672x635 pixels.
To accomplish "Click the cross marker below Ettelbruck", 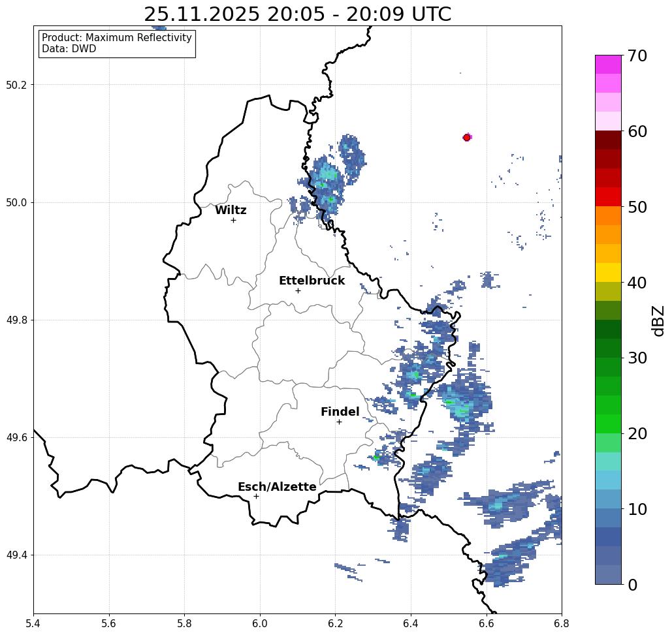I will click(x=298, y=290).
